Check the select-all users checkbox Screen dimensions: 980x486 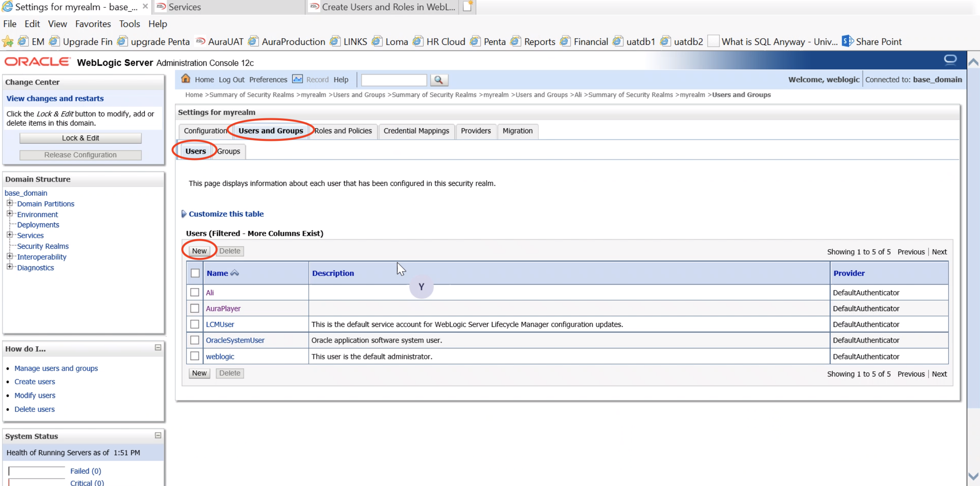coord(195,273)
